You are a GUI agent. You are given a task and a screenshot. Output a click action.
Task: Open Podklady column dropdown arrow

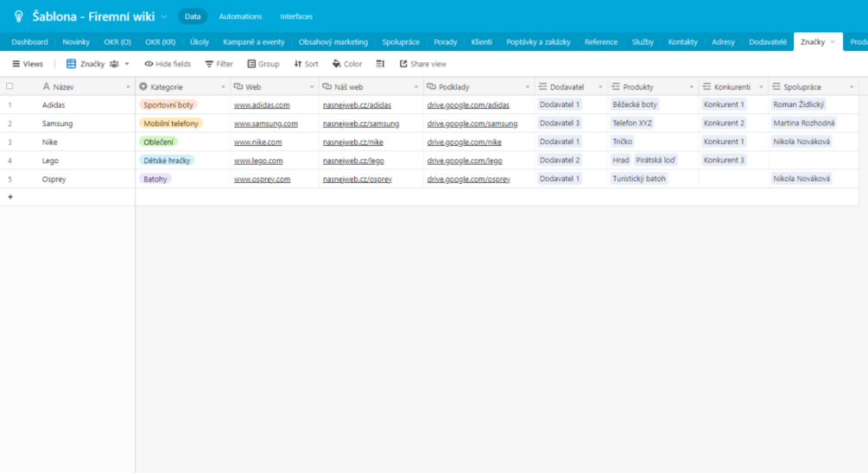(x=527, y=87)
